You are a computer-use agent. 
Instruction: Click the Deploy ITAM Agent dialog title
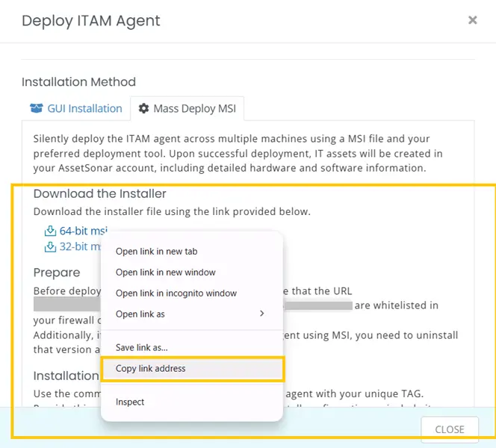pyautogui.click(x=90, y=20)
